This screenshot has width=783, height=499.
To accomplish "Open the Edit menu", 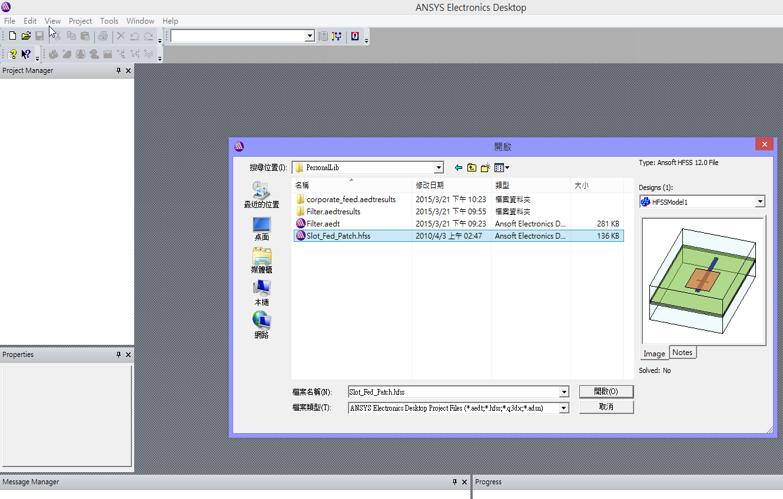I will [30, 21].
